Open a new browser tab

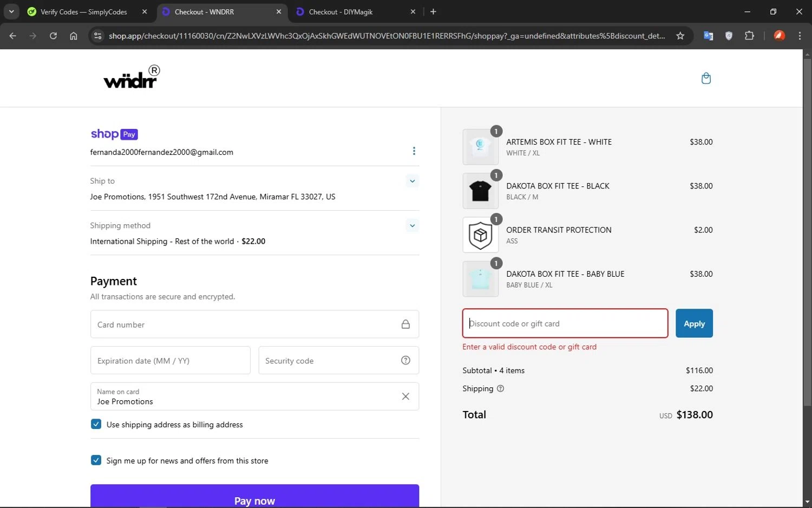point(433,11)
